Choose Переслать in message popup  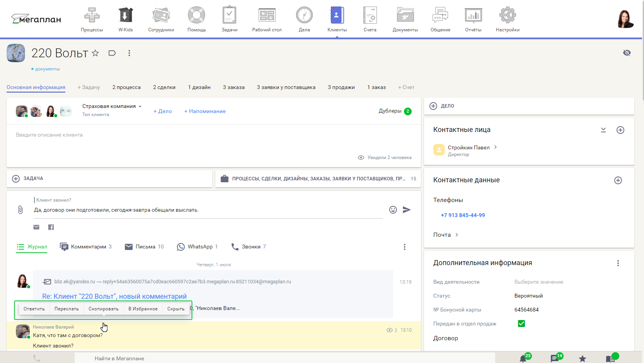(x=66, y=309)
